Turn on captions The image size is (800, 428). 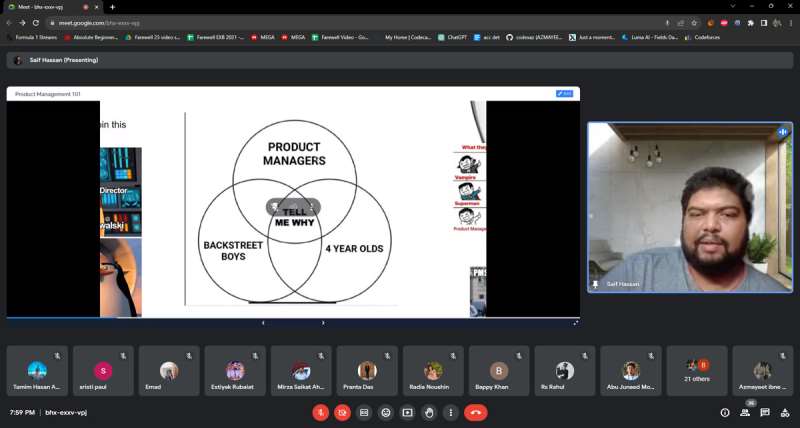coord(364,412)
